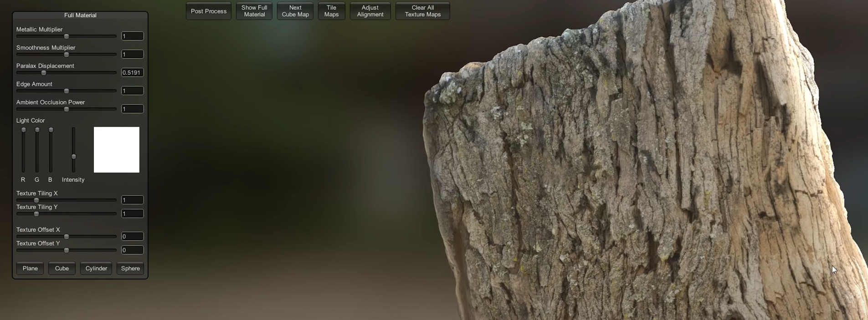Click the Paralax Displacement value field 0.5191
Viewport: 868px width, 320px height.
[x=133, y=72]
